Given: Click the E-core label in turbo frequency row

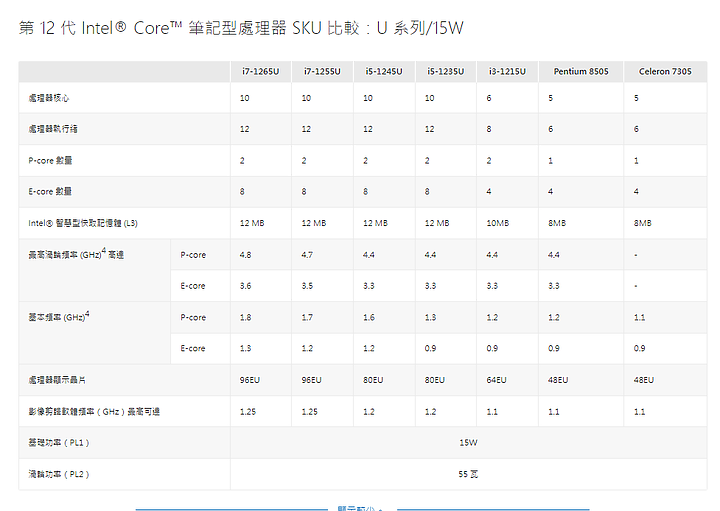Looking at the screenshot, I should [193, 286].
